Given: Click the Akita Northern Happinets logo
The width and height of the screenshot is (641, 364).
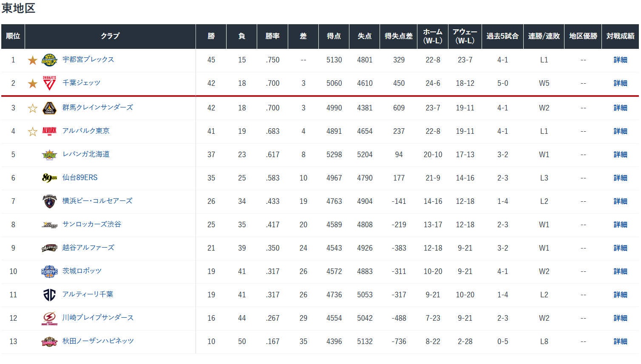Looking at the screenshot, I should click(x=49, y=341).
